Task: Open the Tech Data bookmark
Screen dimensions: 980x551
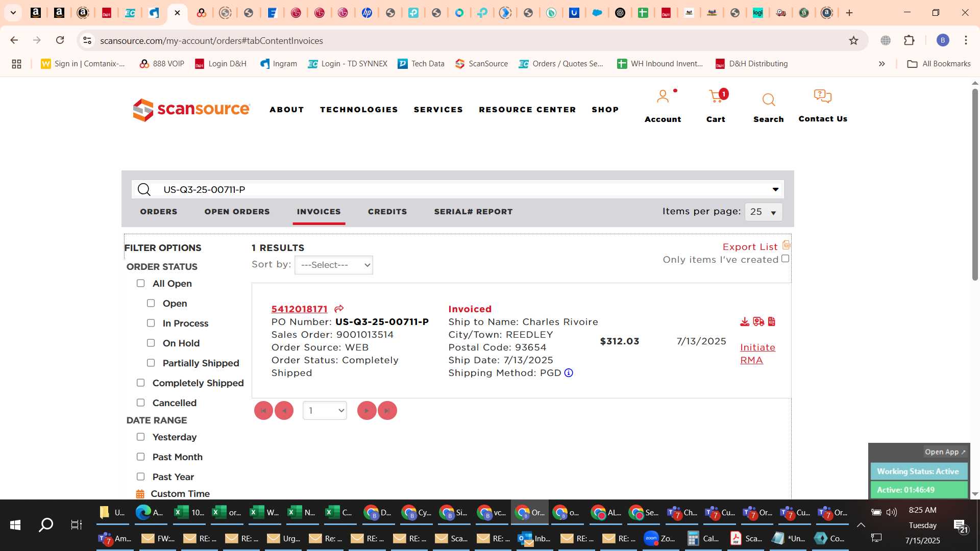Action: [421, 64]
